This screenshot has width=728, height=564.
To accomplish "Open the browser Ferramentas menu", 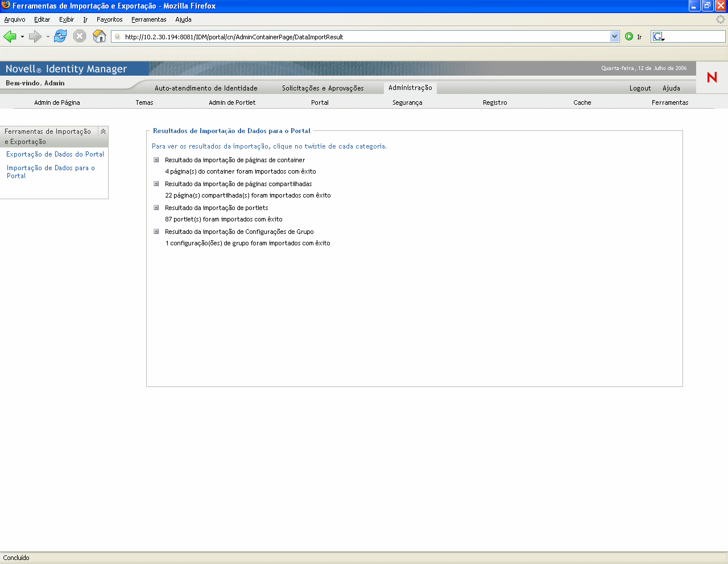I will tap(149, 19).
